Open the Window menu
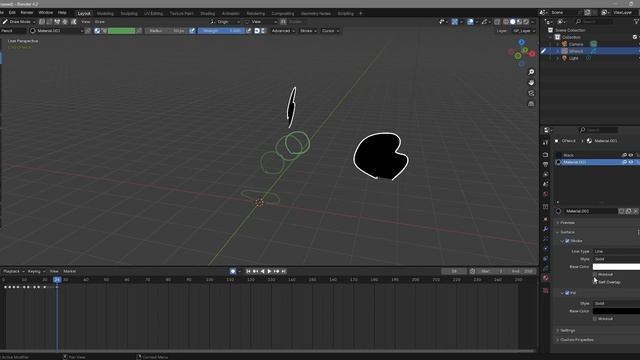 click(x=46, y=13)
